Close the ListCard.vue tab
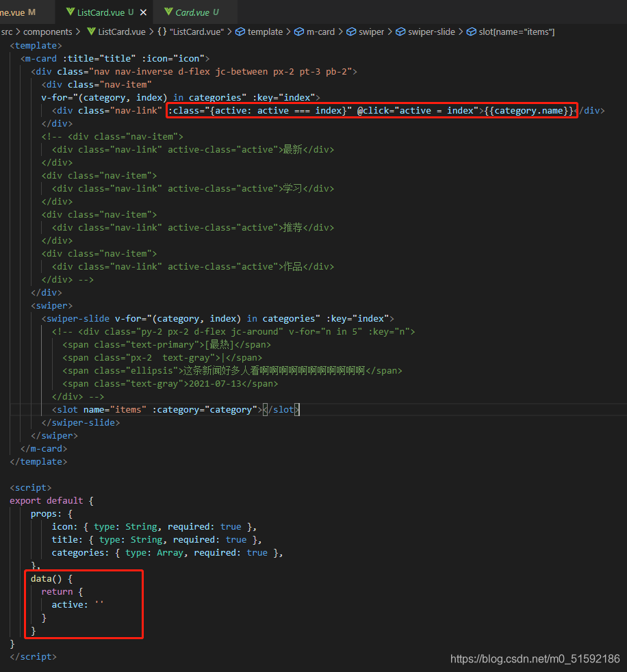This screenshot has height=672, width=627. point(143,12)
